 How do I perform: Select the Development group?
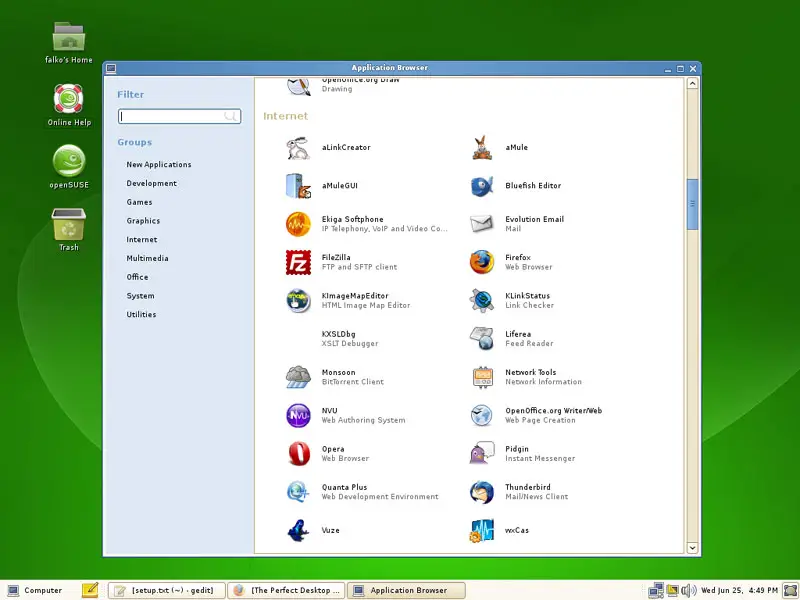152,183
